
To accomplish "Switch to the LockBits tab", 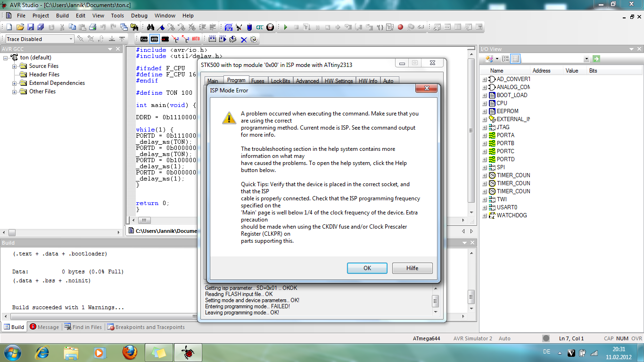I will [281, 81].
